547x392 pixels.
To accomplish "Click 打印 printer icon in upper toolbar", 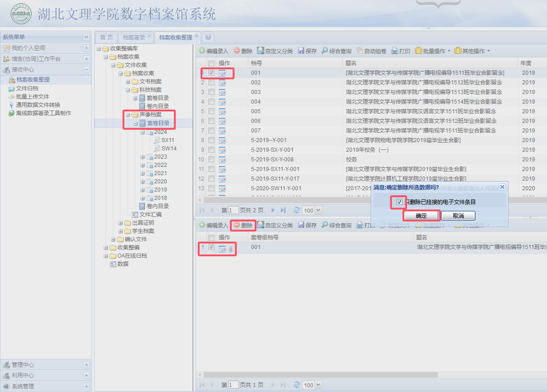I will pyautogui.click(x=395, y=51).
